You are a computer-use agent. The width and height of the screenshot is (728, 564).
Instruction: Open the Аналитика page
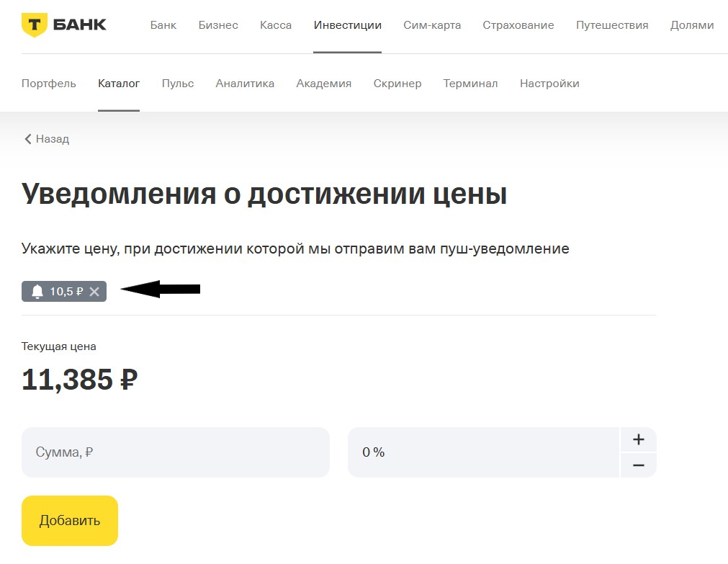pos(245,83)
